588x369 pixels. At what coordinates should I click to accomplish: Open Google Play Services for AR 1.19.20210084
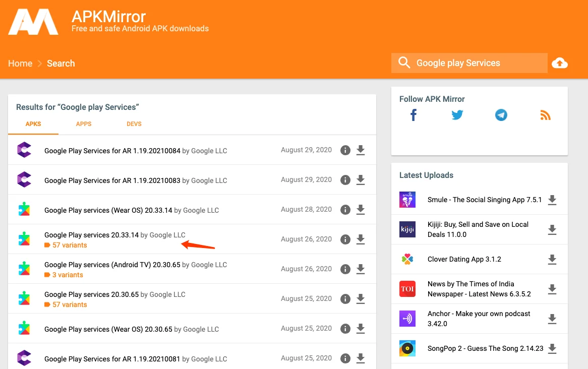point(112,151)
